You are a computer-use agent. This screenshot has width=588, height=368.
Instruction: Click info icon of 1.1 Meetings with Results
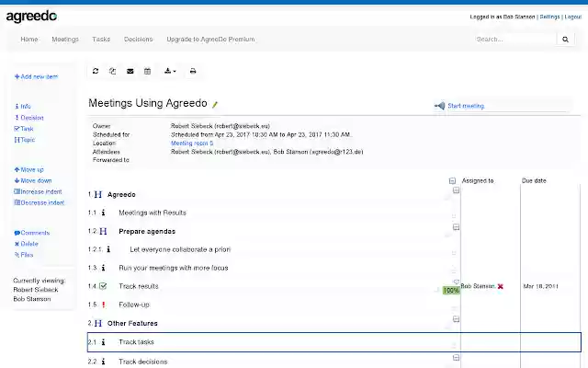pyautogui.click(x=103, y=213)
